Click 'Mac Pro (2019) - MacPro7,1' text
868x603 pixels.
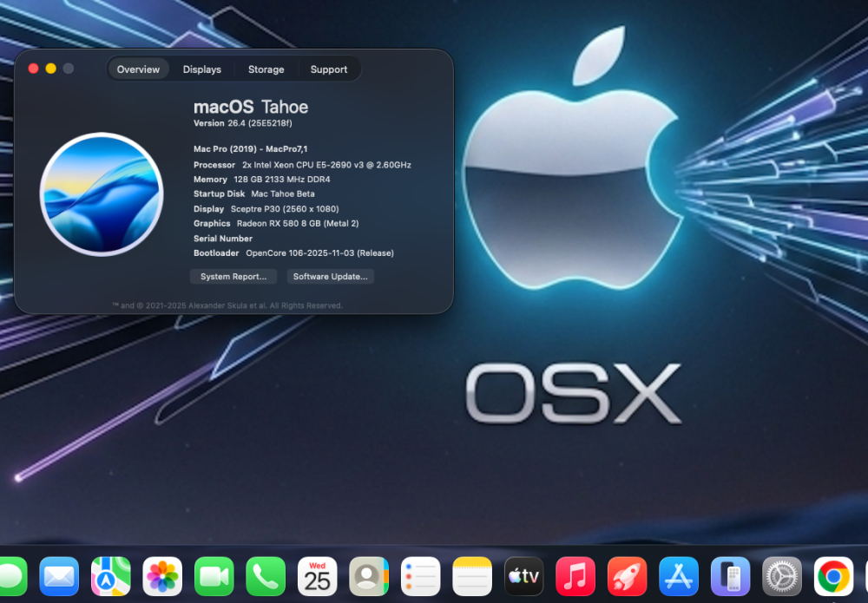tap(251, 149)
